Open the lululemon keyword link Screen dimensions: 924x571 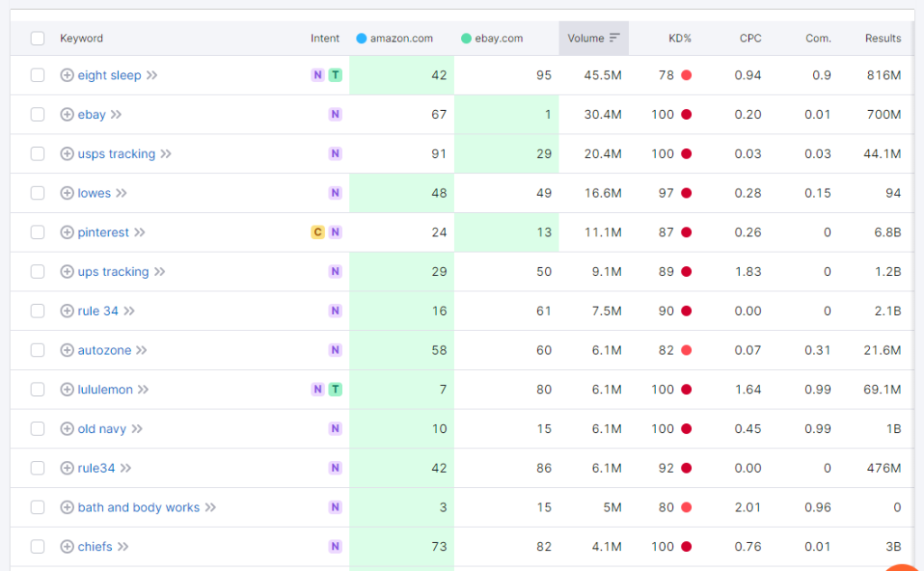pyautogui.click(x=105, y=390)
